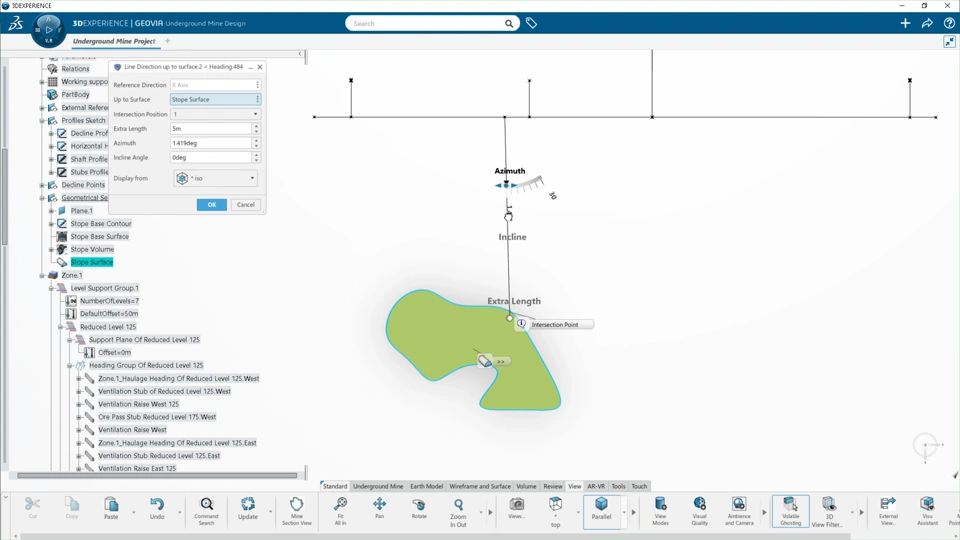The image size is (960, 540).
Task: Click the search magnifier icon
Action: (509, 23)
